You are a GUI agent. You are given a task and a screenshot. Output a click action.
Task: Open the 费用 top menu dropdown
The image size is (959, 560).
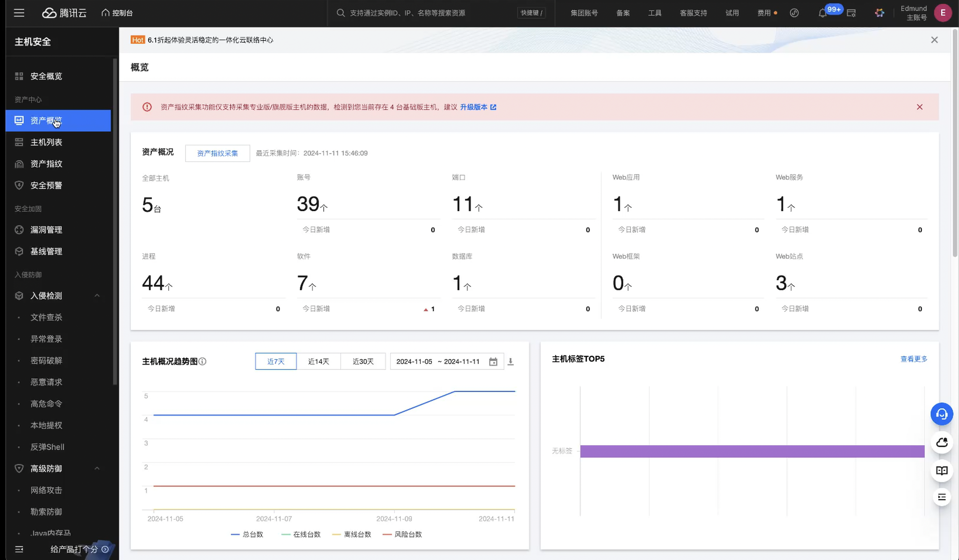(x=764, y=13)
